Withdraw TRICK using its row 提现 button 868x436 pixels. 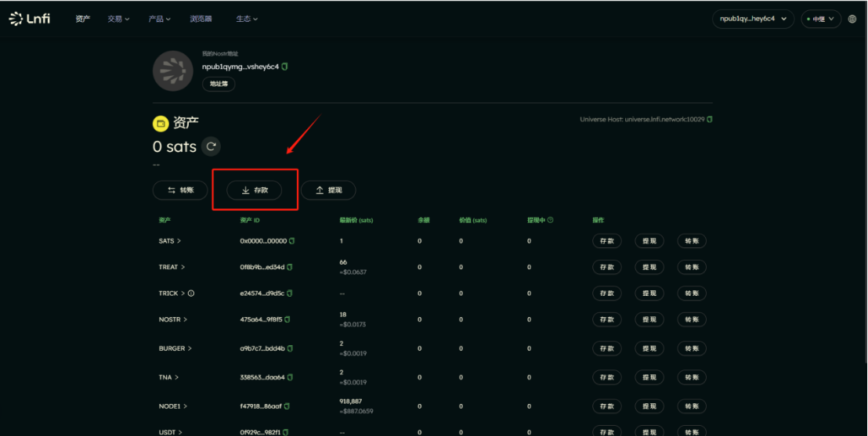pyautogui.click(x=649, y=294)
